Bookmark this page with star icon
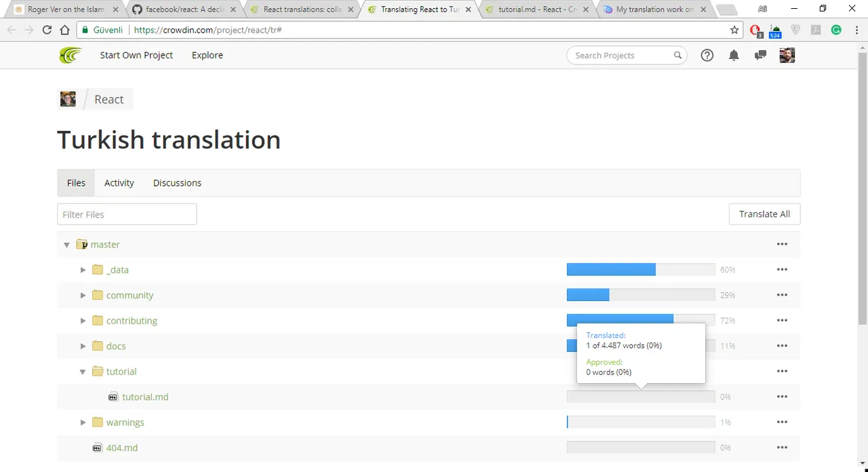The width and height of the screenshot is (868, 472). [734, 30]
